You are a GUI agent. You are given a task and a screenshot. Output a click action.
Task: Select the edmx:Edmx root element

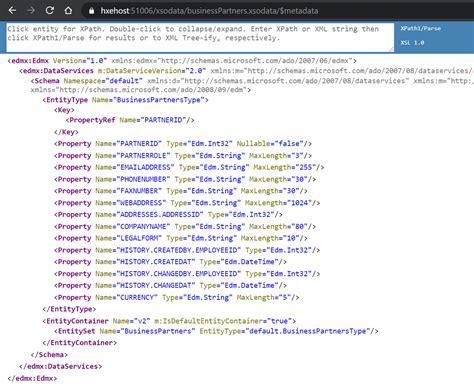point(182,61)
